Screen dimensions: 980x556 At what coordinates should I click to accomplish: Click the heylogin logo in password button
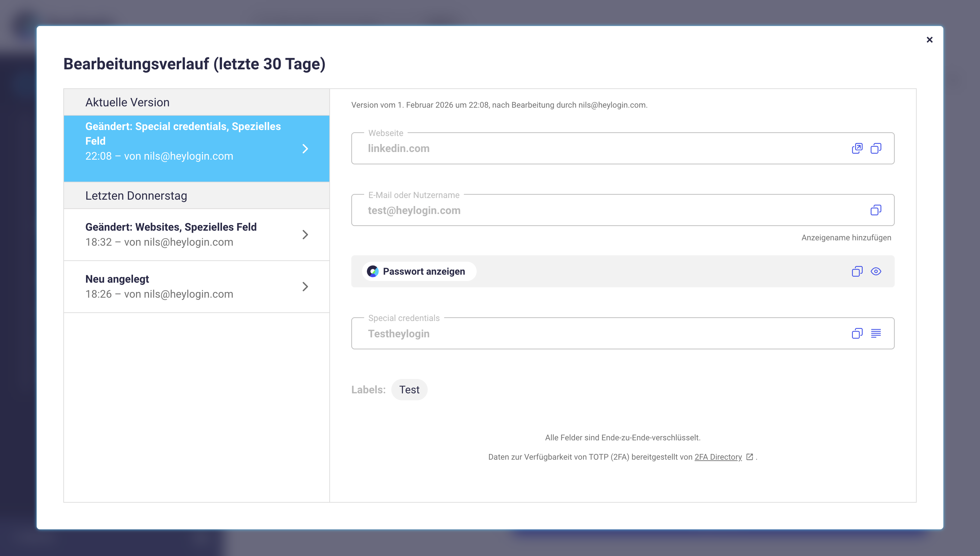pyautogui.click(x=373, y=272)
